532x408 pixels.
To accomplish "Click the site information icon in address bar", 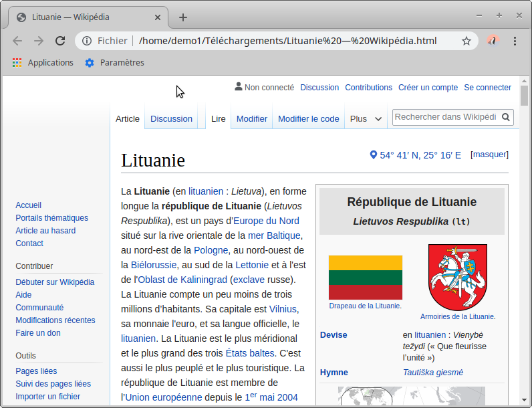I will tap(87, 41).
